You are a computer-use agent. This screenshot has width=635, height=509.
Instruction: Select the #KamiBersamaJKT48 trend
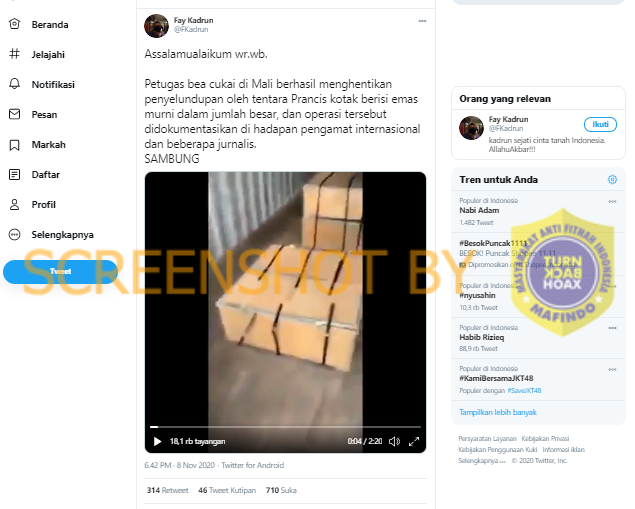click(496, 378)
